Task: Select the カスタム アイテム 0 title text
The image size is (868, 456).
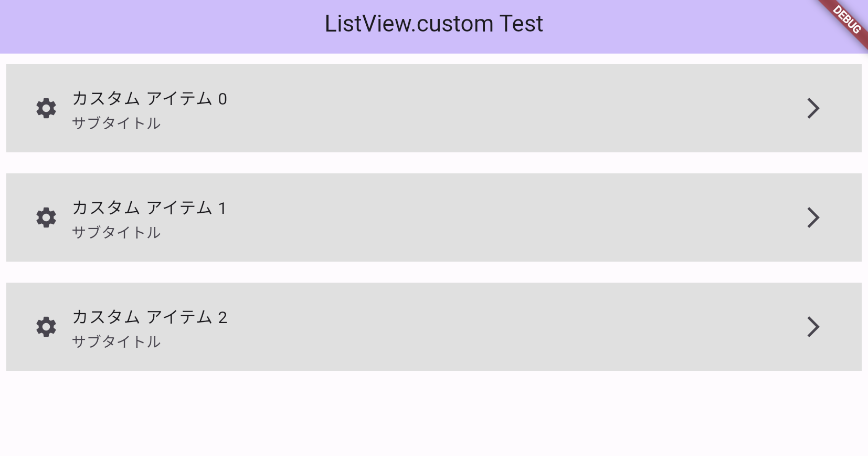Action: pyautogui.click(x=149, y=99)
